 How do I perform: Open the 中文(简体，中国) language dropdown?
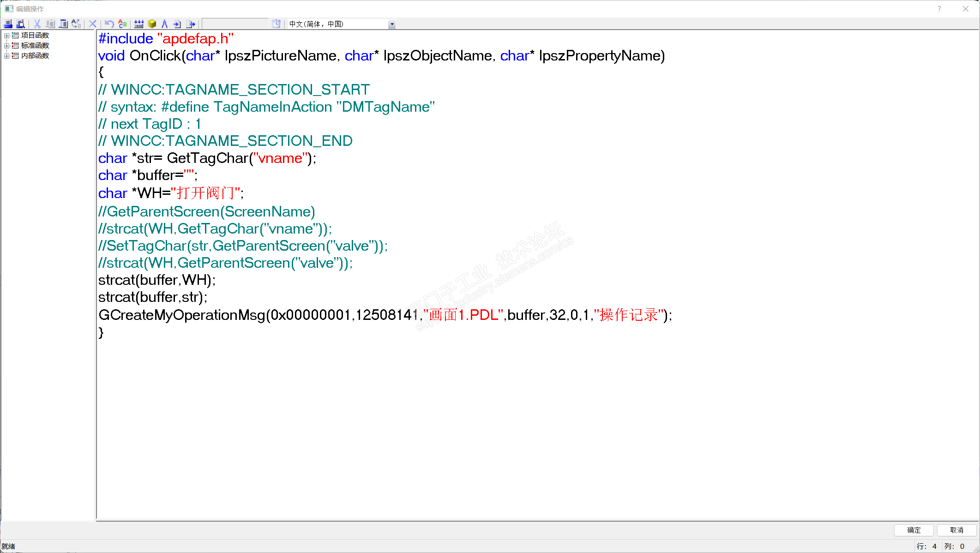tap(391, 24)
